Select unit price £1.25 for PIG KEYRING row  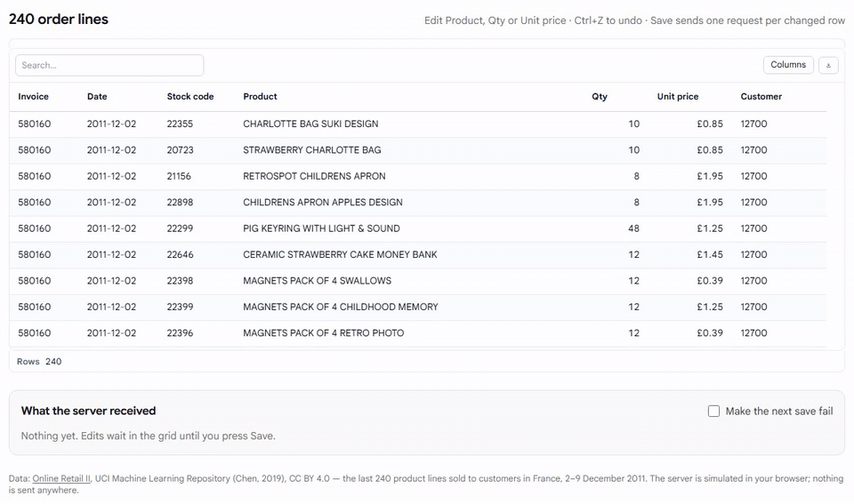tap(710, 228)
